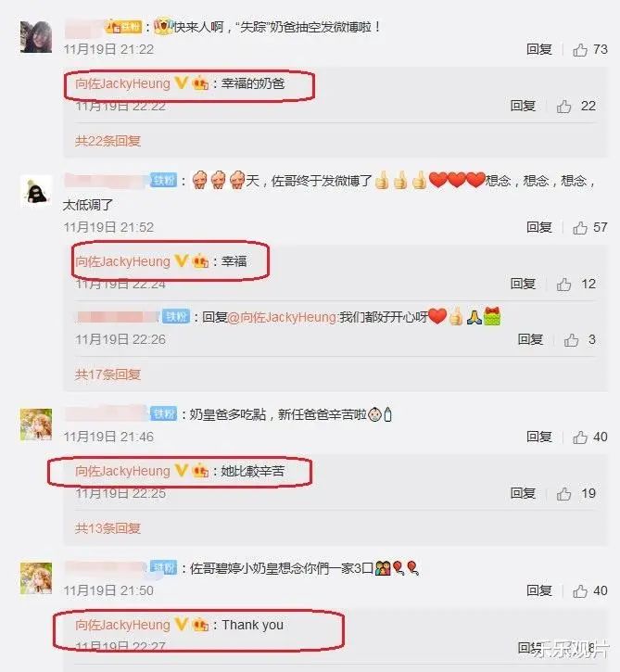Viewport: 620px width, 672px height.
Task: Like the 我们都好开心呀 reply with 3 likes
Action: 571,340
